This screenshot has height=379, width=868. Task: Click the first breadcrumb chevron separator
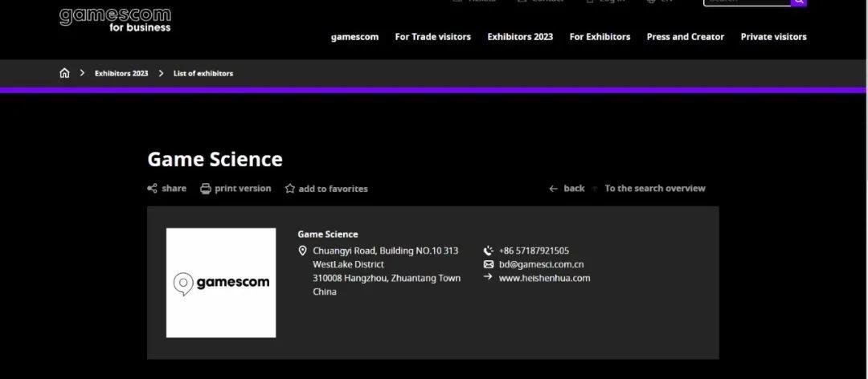pyautogui.click(x=82, y=73)
